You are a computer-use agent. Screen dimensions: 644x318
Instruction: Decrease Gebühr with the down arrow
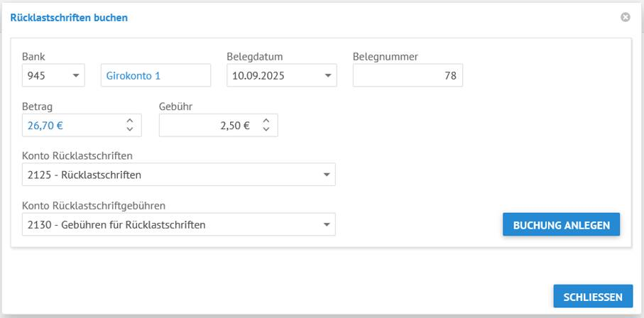[266, 129]
